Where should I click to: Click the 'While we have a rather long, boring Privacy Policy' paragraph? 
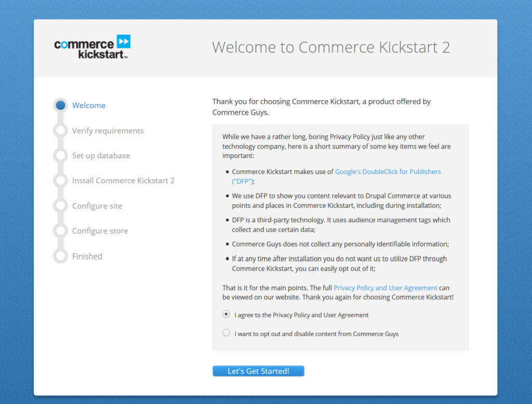pos(337,146)
